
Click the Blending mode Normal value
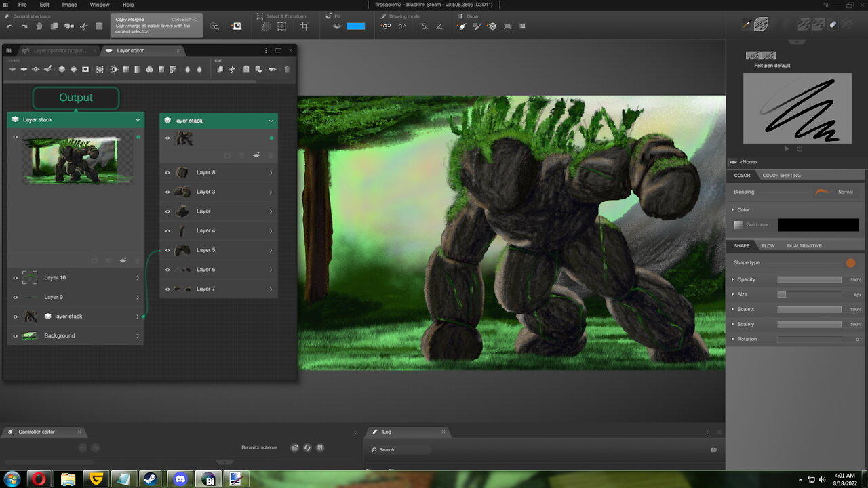[x=845, y=192]
